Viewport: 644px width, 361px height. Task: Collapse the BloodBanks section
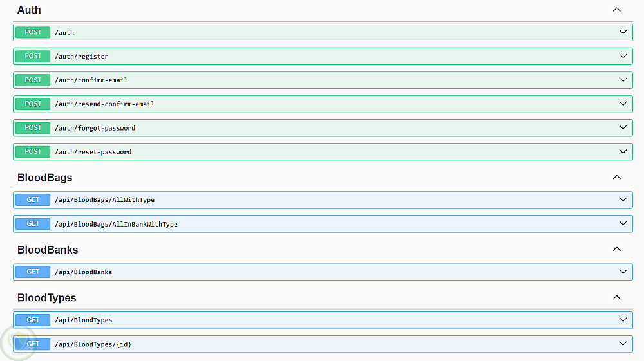(x=616, y=249)
